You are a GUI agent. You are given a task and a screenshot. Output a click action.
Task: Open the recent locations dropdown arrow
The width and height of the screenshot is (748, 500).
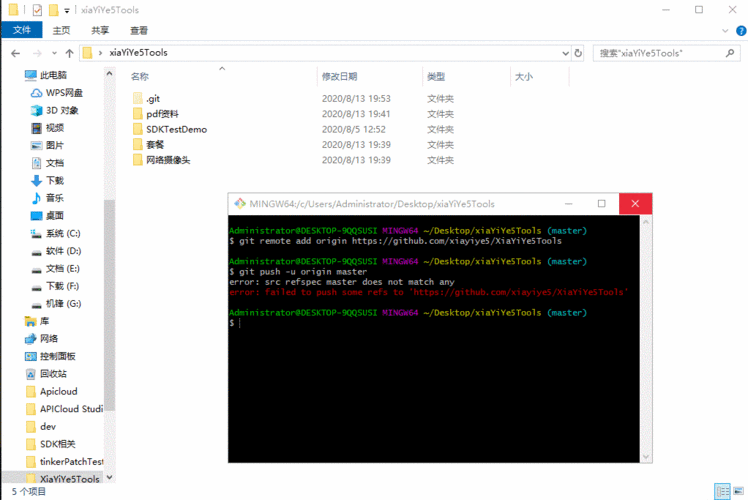coord(53,53)
